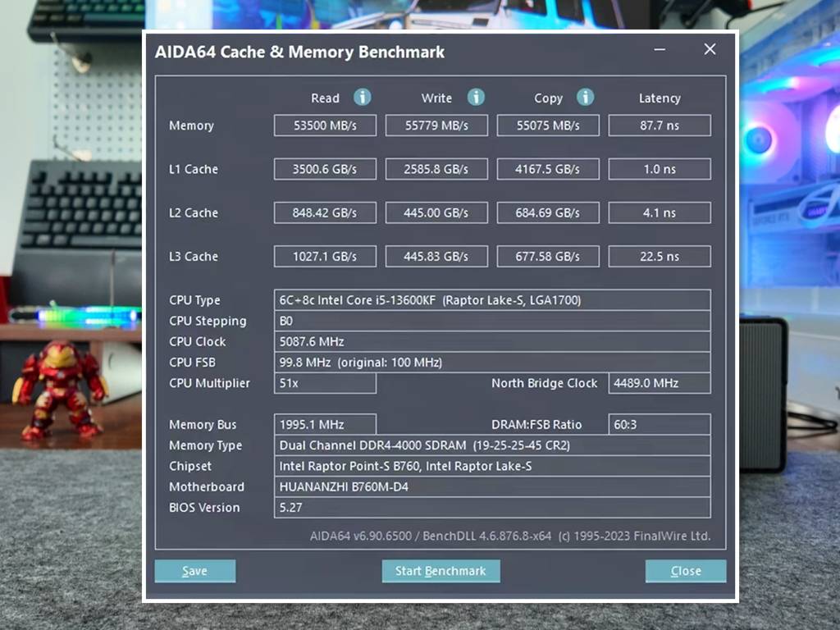Screen dimensions: 840x630
Task: Click the L2 Cache row label
Action: pos(194,212)
